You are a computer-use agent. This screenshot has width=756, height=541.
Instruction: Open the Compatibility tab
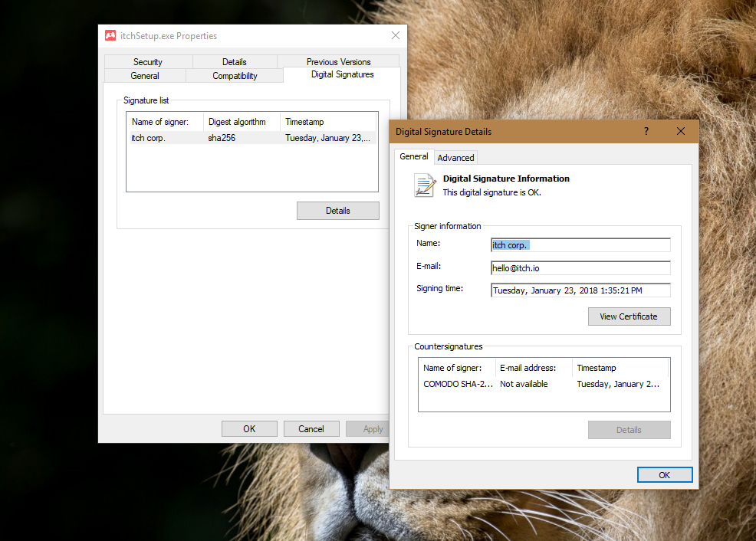(235, 76)
